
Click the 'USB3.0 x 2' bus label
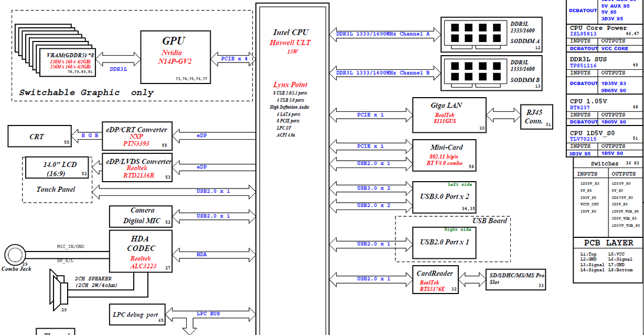(373, 188)
